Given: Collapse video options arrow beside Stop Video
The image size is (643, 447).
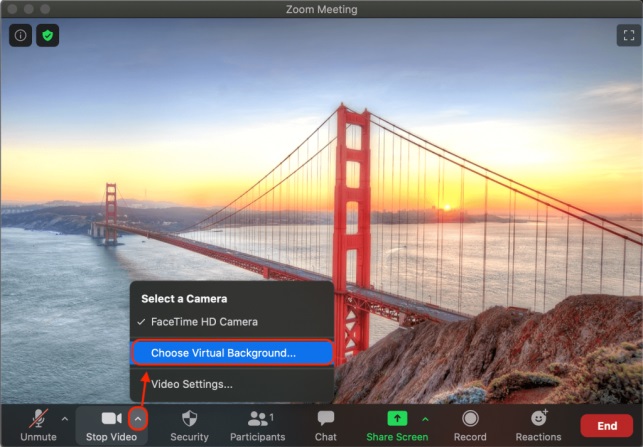Looking at the screenshot, I should [138, 419].
